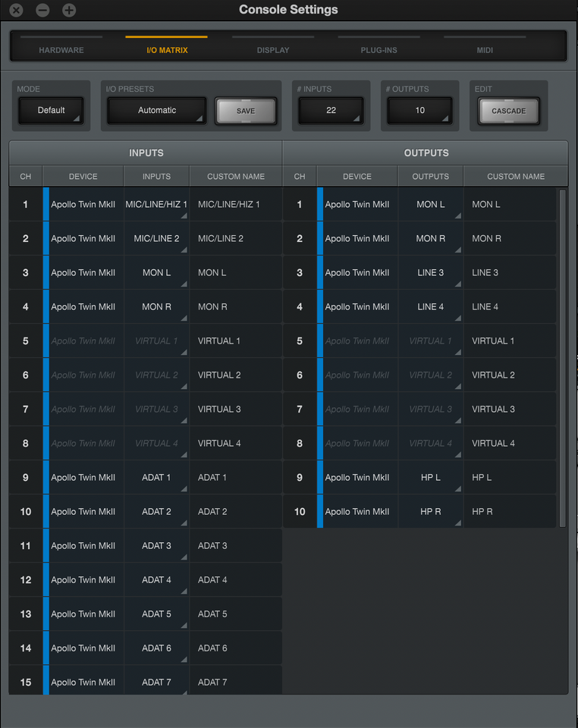This screenshot has width=578, height=728.
Task: Select output channel number 8
Action: pyautogui.click(x=300, y=444)
